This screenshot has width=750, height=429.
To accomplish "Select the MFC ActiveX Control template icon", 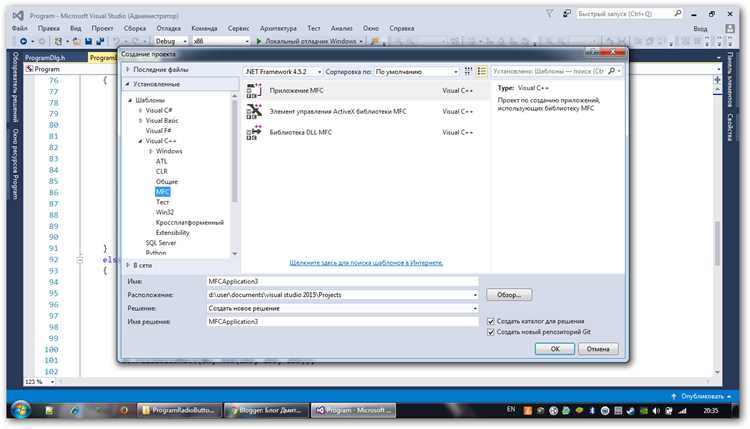I will pyautogui.click(x=254, y=111).
